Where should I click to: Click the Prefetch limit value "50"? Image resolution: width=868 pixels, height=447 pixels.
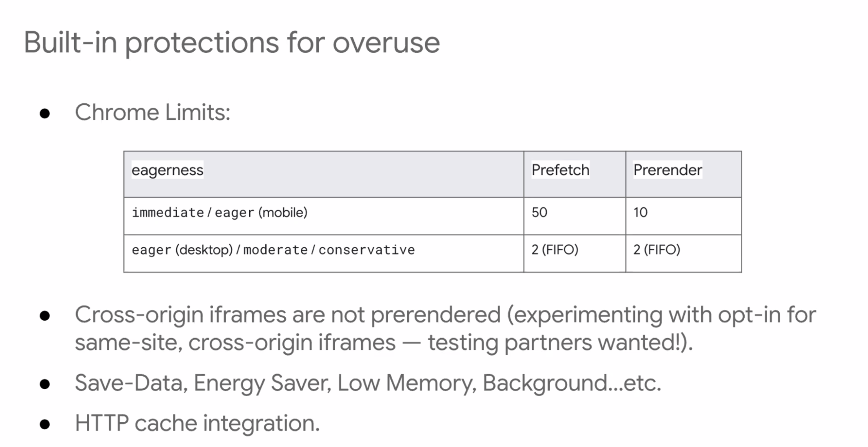[x=539, y=213]
